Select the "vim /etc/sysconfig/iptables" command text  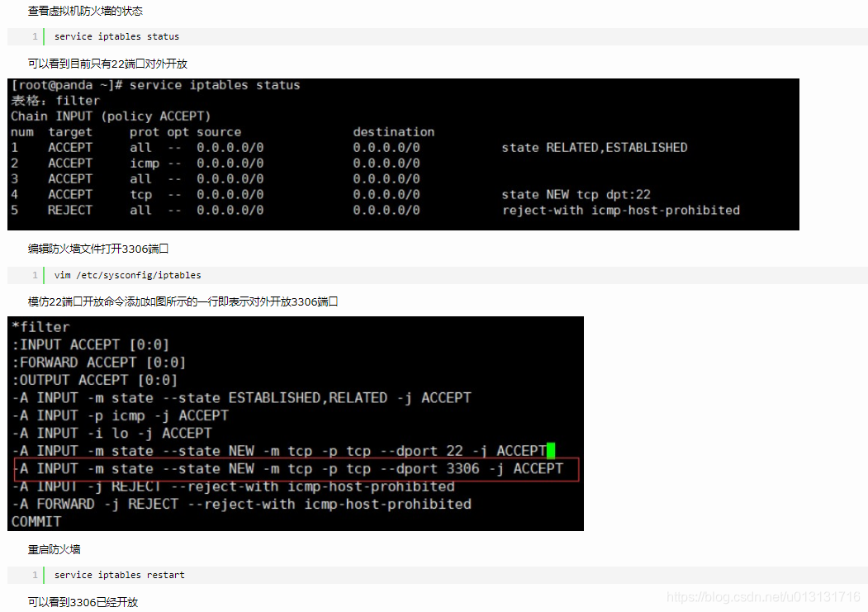coord(129,275)
